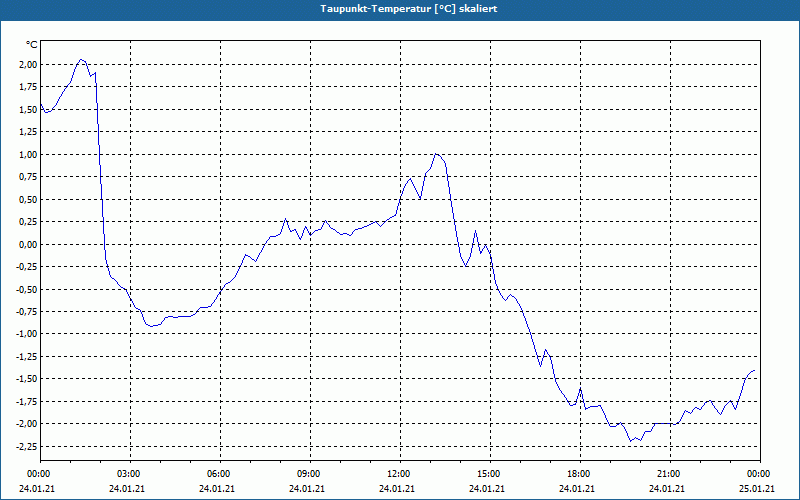Select the positive 1,50 y-axis value
Image resolution: width=800 pixels, height=500 pixels.
click(28, 109)
